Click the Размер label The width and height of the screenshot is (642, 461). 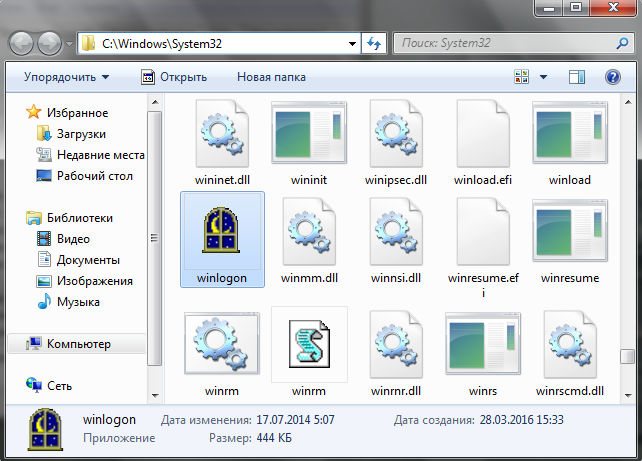click(231, 438)
